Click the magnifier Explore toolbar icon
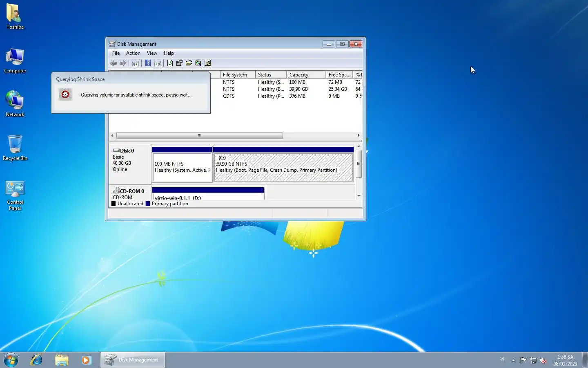This screenshot has width=588, height=368. click(198, 63)
